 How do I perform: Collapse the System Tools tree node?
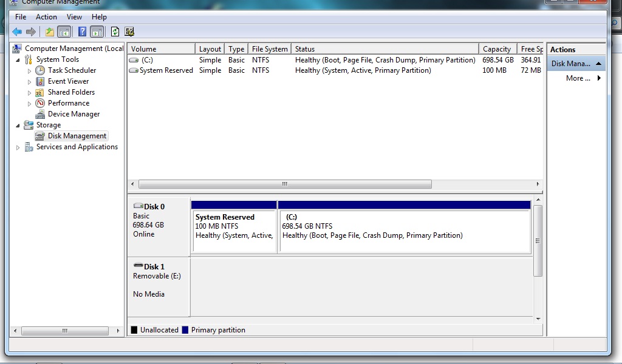coord(18,60)
